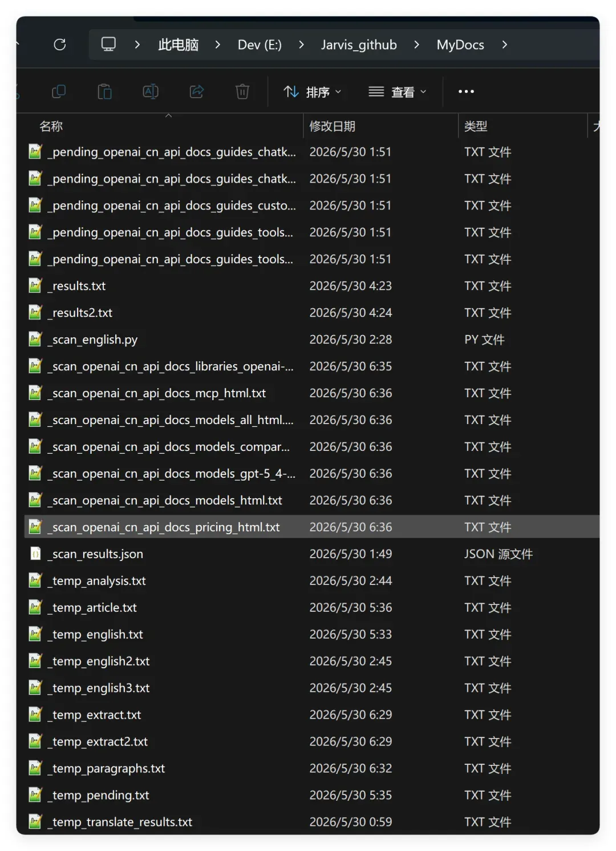Sort by the 类型 column header

(x=476, y=126)
